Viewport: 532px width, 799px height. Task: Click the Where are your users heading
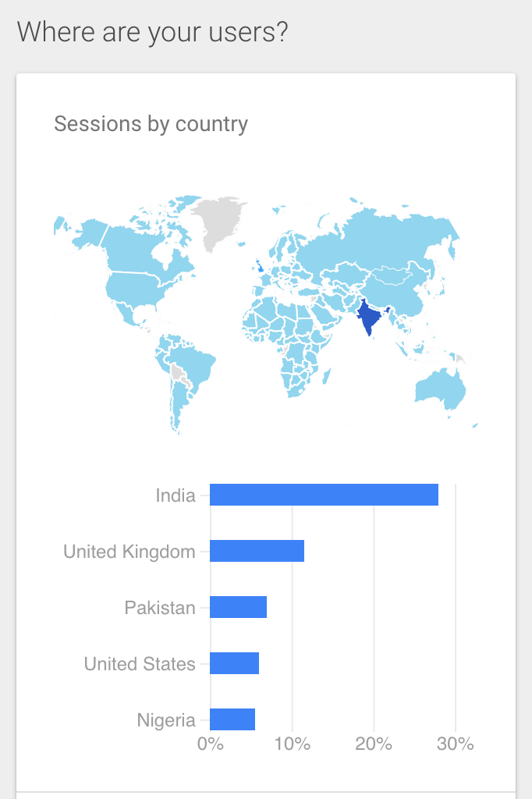click(152, 32)
